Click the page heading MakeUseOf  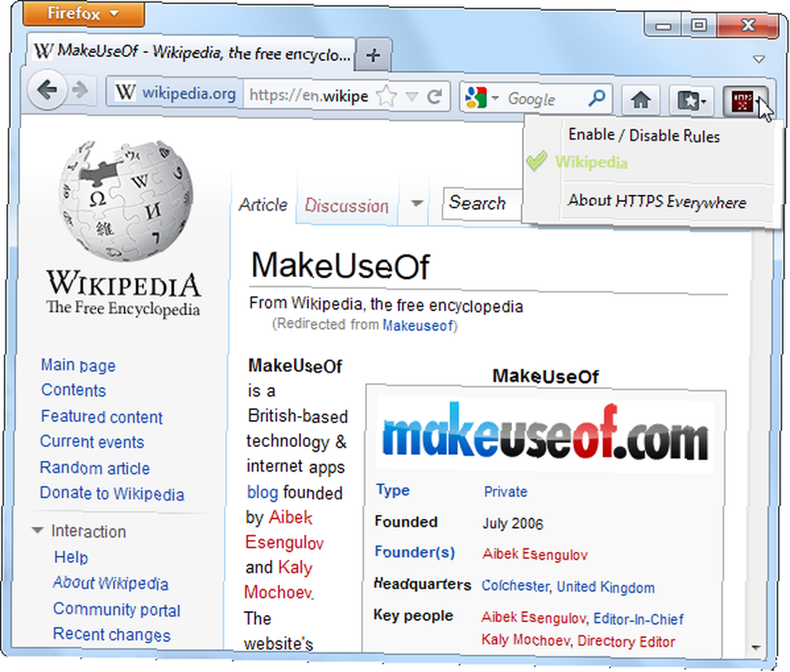(x=340, y=265)
